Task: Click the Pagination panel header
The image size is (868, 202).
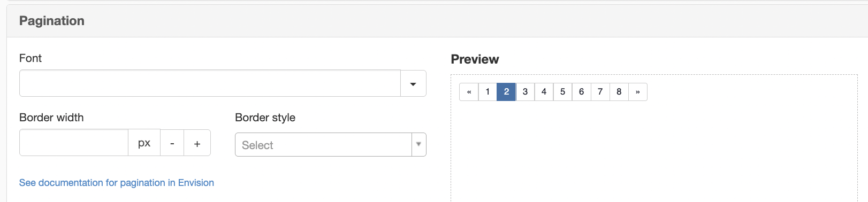Action: click(x=437, y=21)
